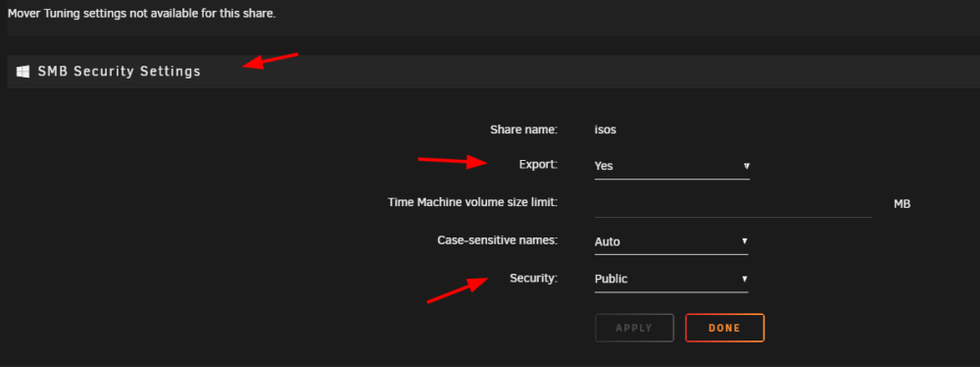This screenshot has width=980, height=367.
Task: Select the share name value isos
Action: 606,130
